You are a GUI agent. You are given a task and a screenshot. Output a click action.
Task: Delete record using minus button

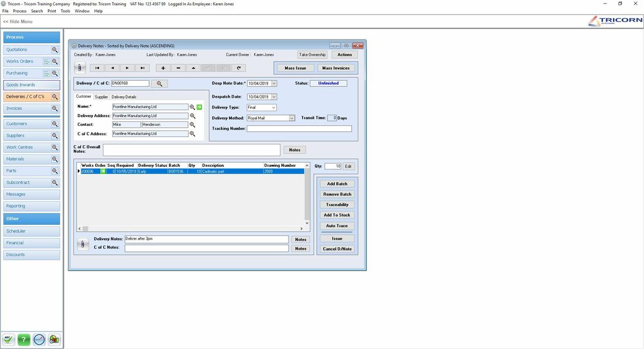coord(178,68)
